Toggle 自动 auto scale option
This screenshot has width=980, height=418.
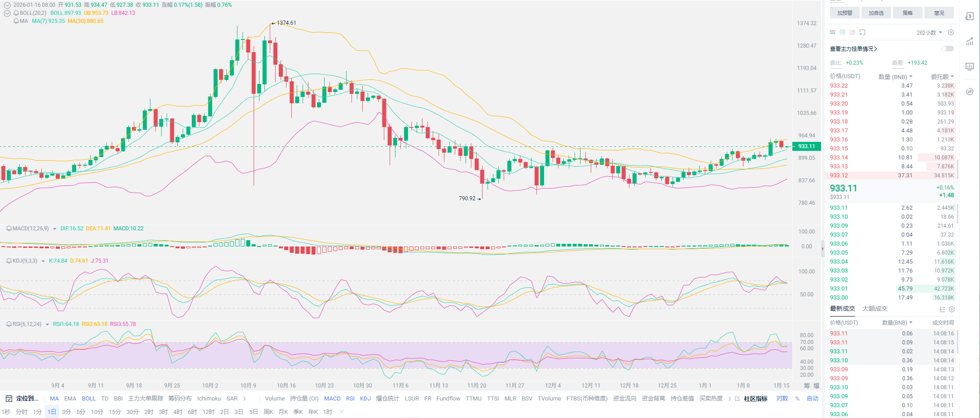813,399
